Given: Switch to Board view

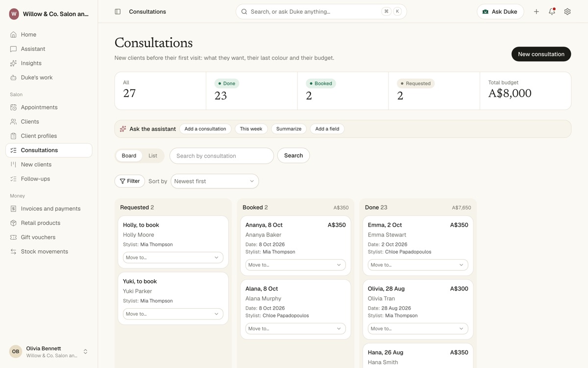Looking at the screenshot, I should click(129, 156).
